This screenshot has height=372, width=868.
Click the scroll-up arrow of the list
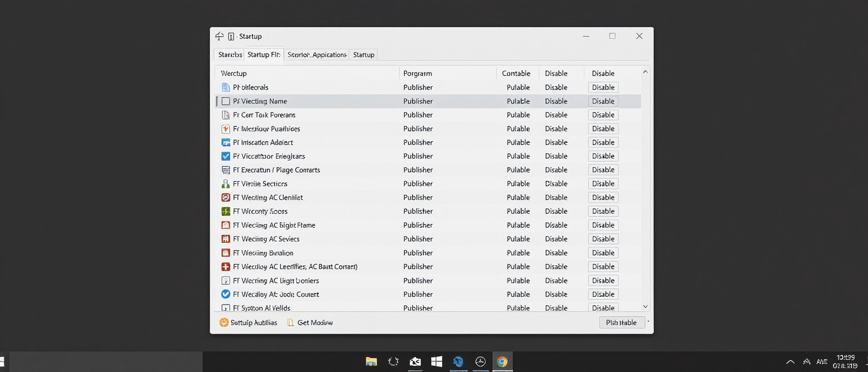[x=645, y=72]
